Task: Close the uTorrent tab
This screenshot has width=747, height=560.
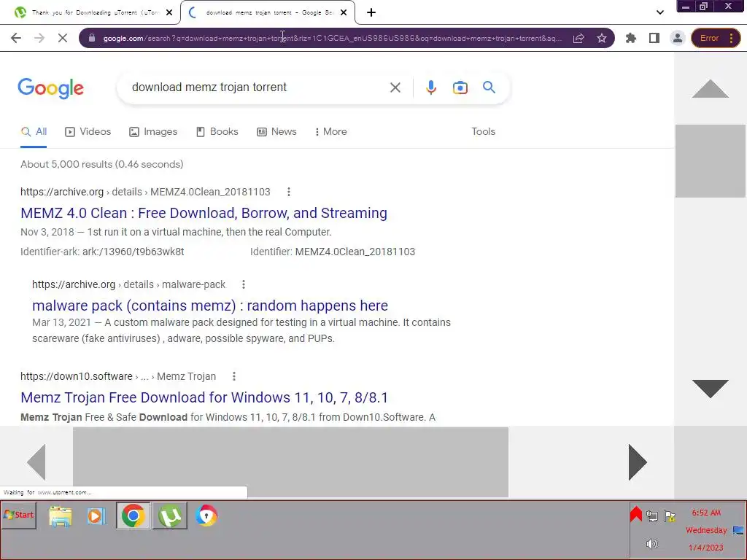Action: [169, 12]
